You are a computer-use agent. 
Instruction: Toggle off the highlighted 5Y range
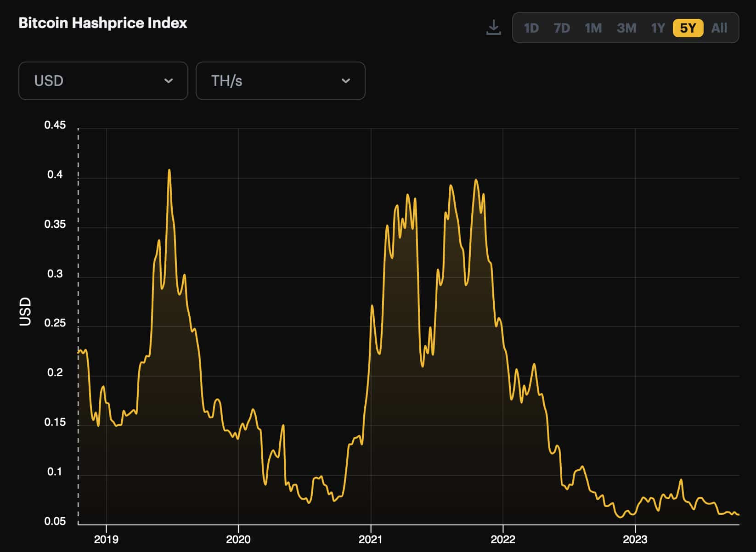coord(688,28)
